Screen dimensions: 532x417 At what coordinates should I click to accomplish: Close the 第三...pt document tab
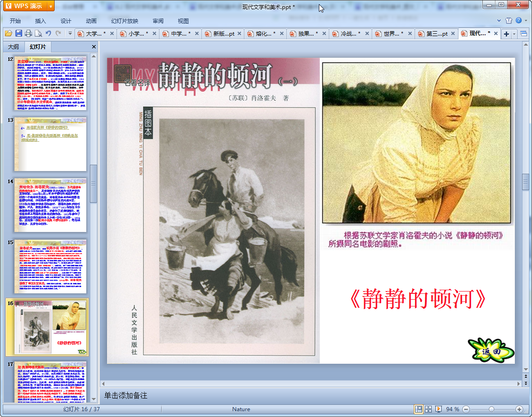point(453,33)
